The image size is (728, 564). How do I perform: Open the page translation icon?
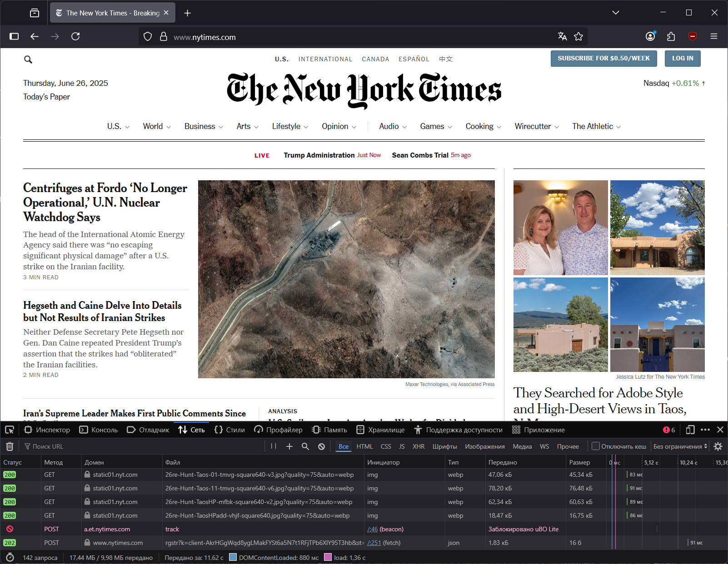tap(562, 37)
